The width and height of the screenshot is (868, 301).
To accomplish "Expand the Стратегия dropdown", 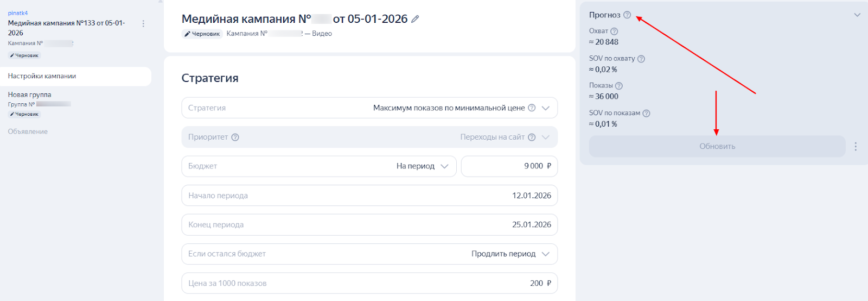I will tap(546, 108).
